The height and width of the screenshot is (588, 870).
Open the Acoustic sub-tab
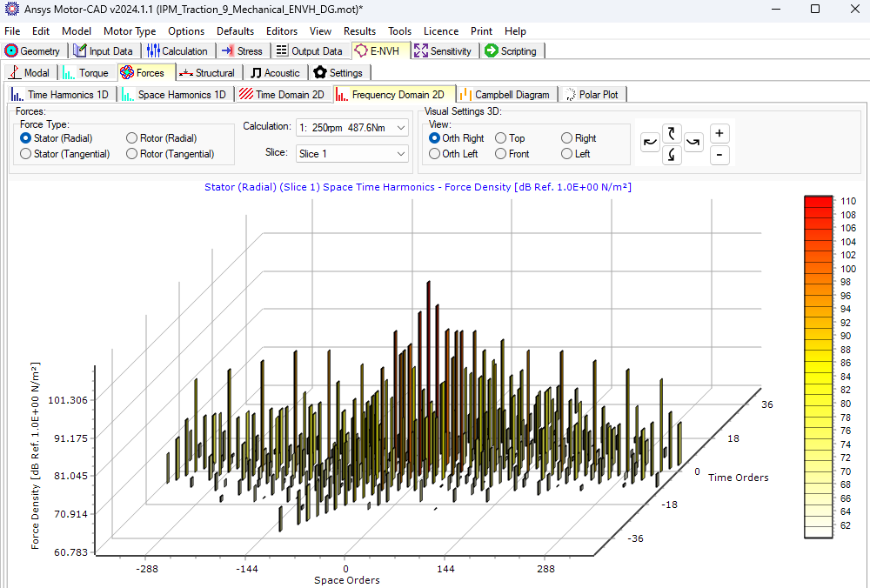275,73
